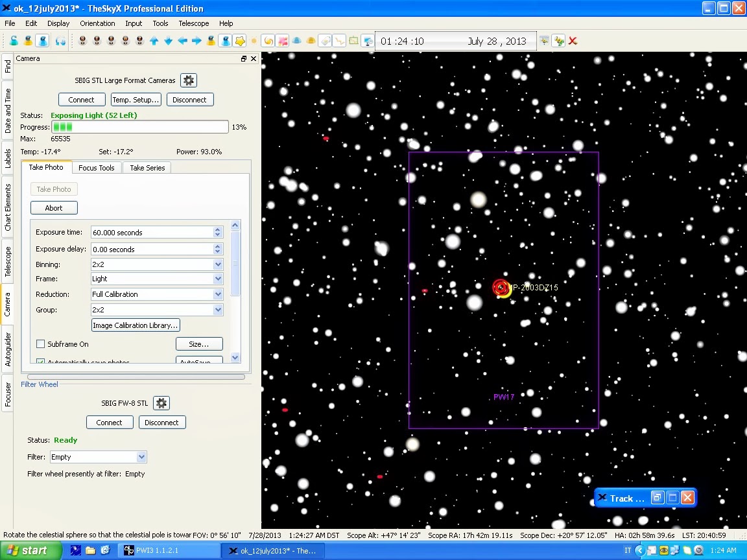
Task: Open camera settings with the gear icon
Action: tap(188, 80)
